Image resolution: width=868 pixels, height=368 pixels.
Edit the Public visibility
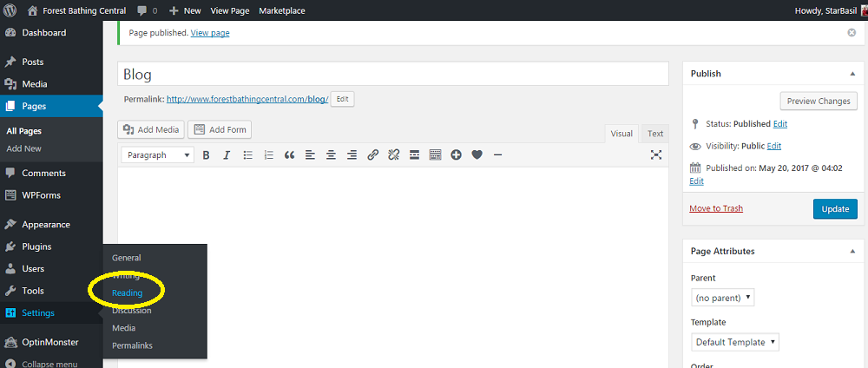[x=774, y=146]
